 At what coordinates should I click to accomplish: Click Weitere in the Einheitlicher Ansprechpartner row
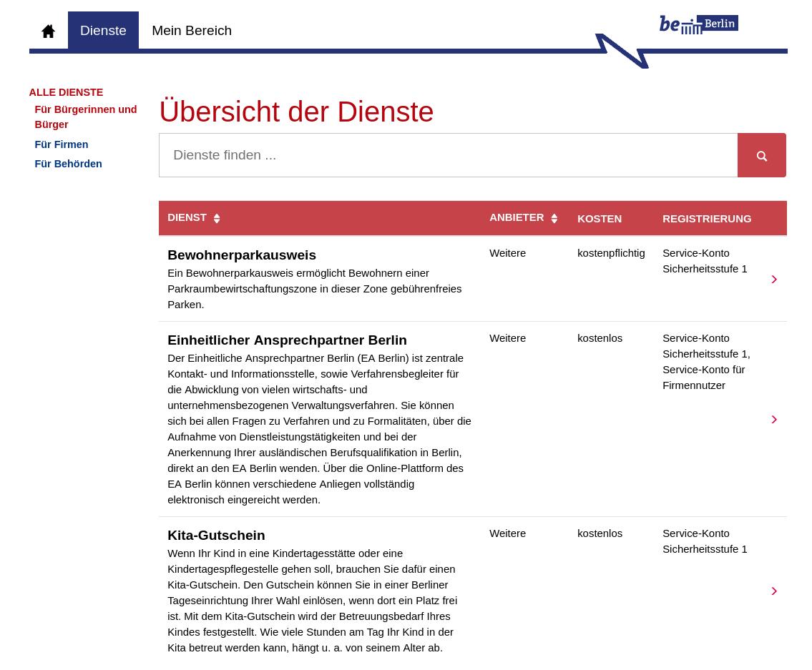click(507, 338)
